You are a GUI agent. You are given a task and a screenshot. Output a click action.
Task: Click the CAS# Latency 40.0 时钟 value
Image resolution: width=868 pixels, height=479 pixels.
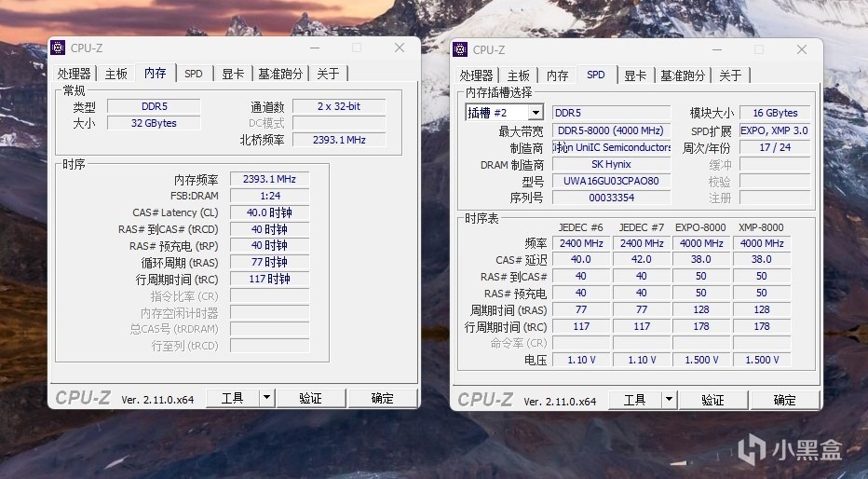click(269, 212)
